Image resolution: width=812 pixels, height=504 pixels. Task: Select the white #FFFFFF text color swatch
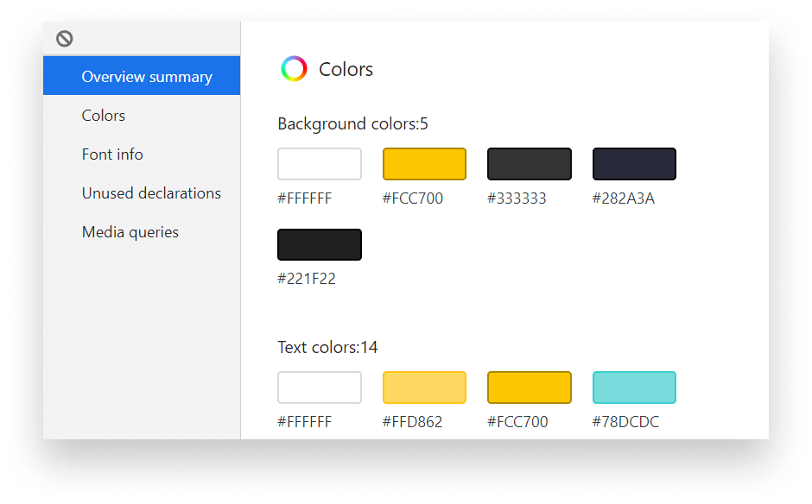319,387
